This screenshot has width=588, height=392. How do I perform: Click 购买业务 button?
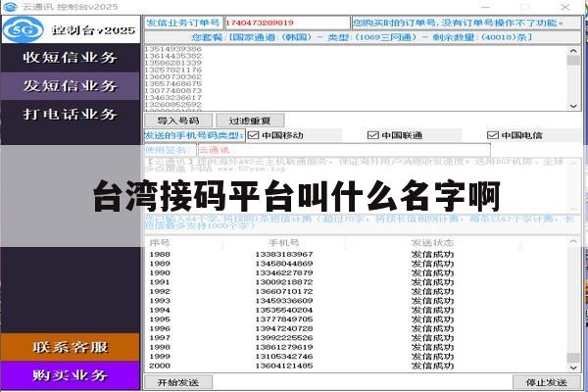[71, 375]
